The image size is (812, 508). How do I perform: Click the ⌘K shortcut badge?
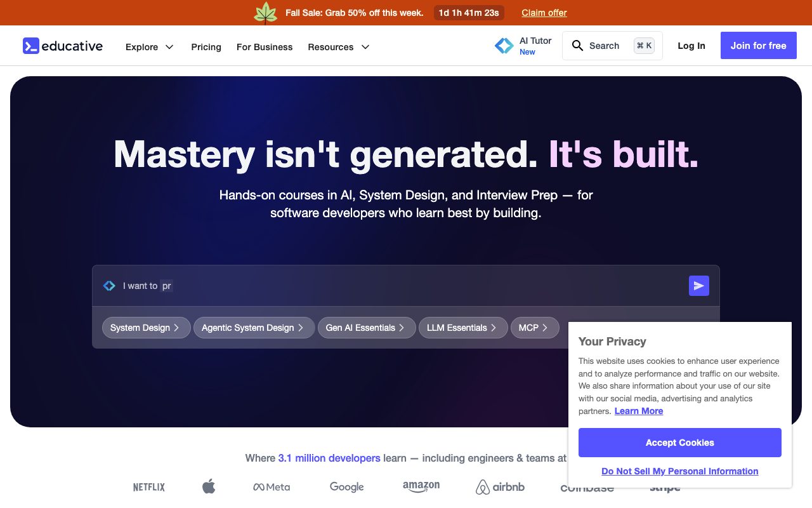pos(644,46)
